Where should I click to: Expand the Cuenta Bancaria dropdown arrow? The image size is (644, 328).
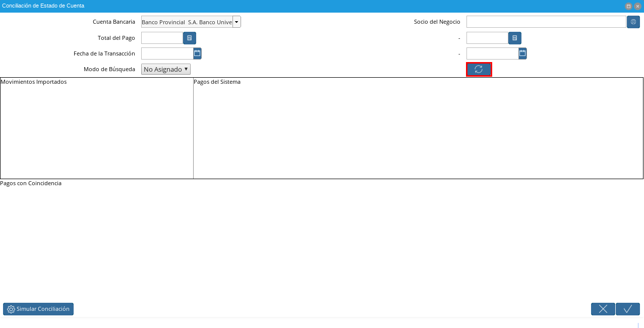pos(237,22)
